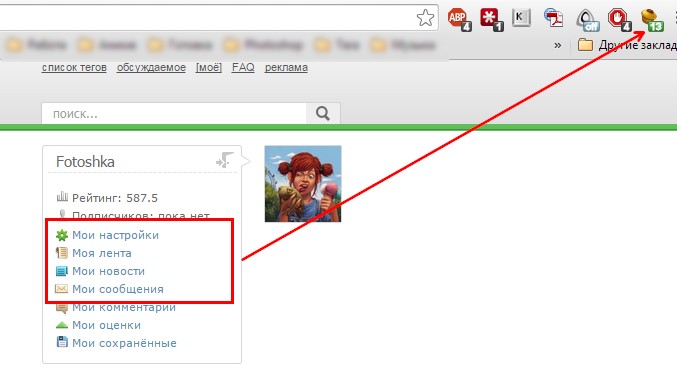Open the [моё] link
The height and width of the screenshot is (370, 677).
point(209,67)
